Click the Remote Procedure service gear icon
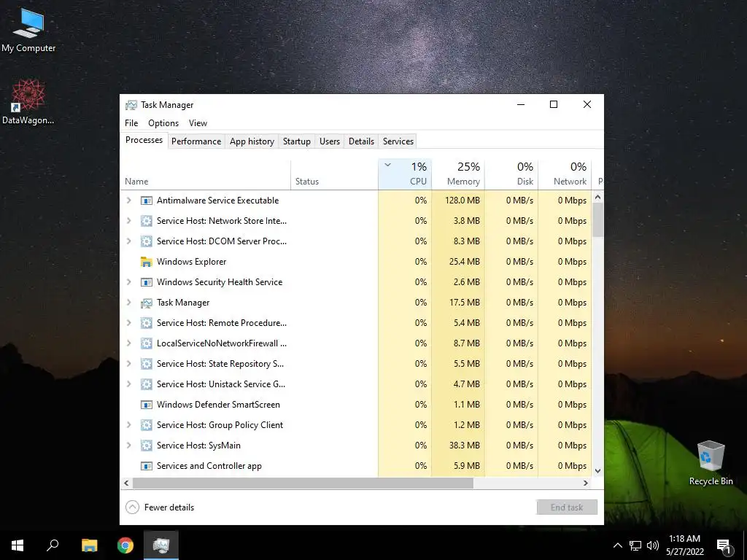This screenshot has height=560, width=747. point(146,323)
